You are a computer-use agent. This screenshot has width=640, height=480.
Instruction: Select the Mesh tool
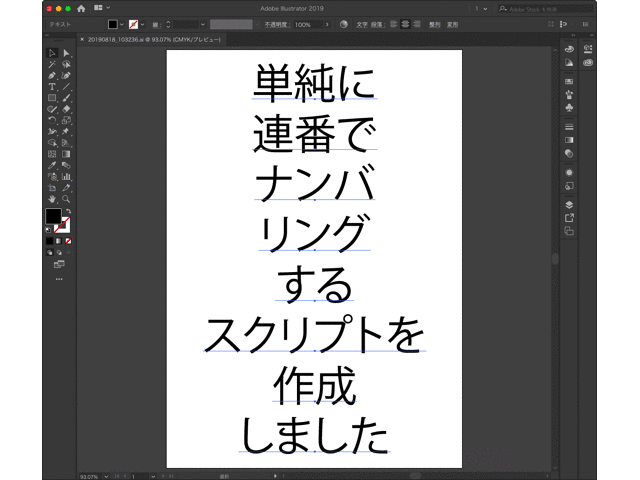52,154
